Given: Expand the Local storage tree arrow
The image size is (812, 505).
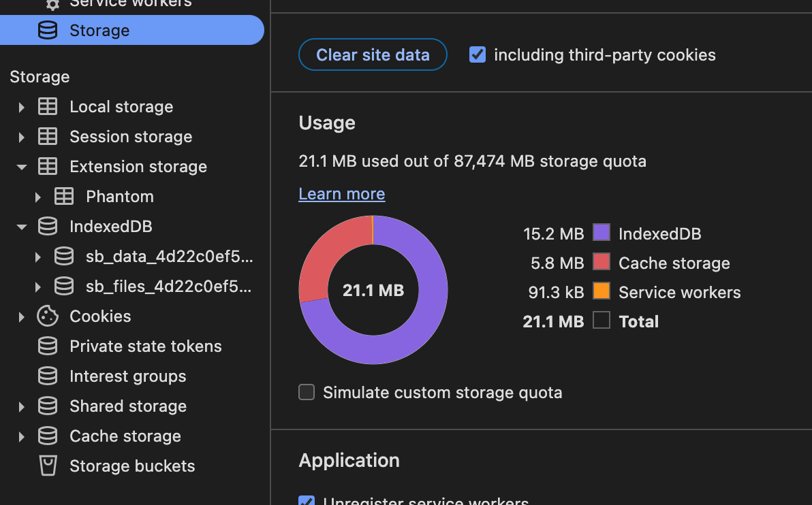Looking at the screenshot, I should 21,107.
